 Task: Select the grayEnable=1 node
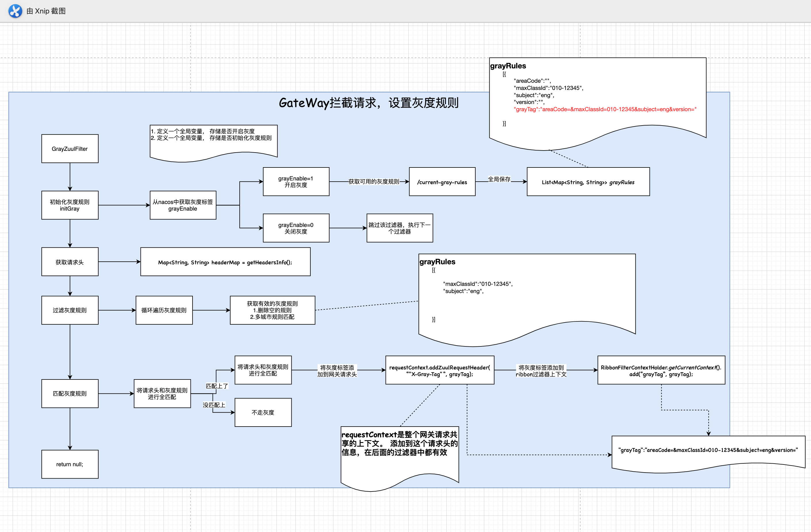coord(296,182)
